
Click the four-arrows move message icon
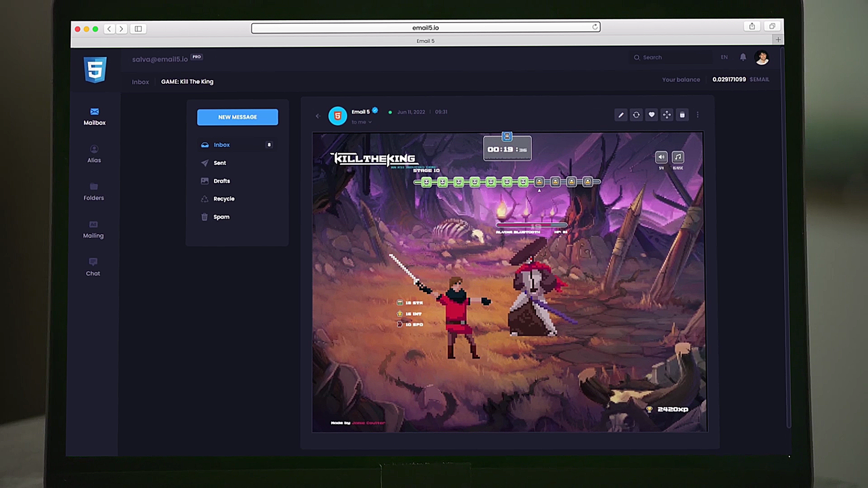coord(667,115)
